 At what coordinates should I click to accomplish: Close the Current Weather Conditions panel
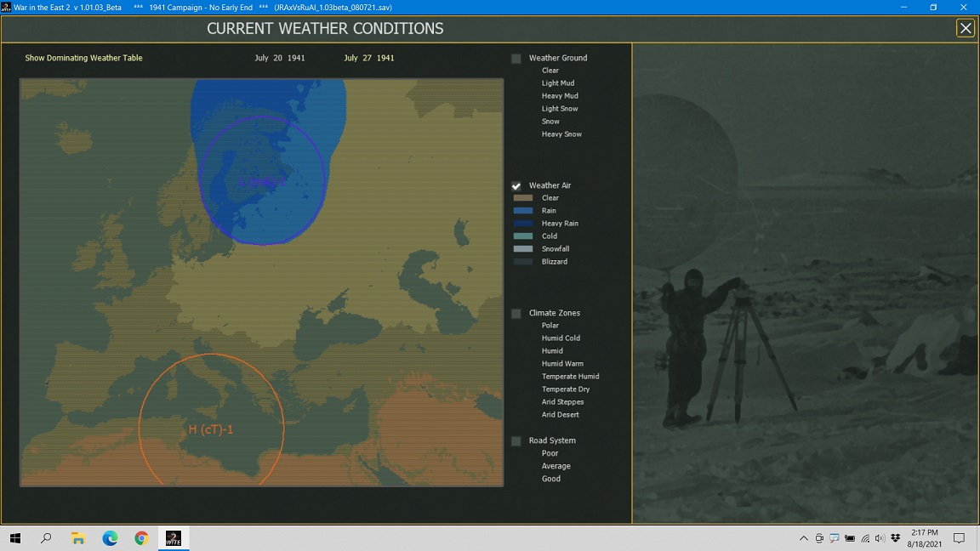[965, 28]
